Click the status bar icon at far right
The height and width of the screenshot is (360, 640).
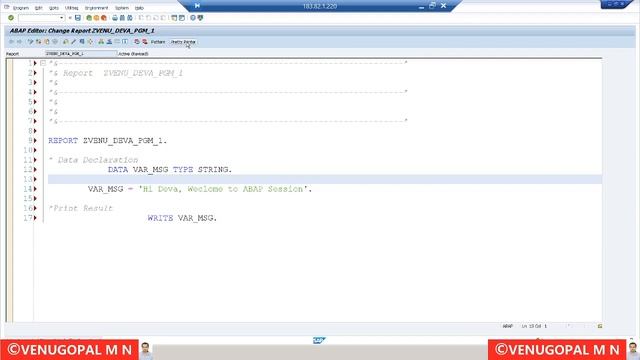tap(600, 326)
